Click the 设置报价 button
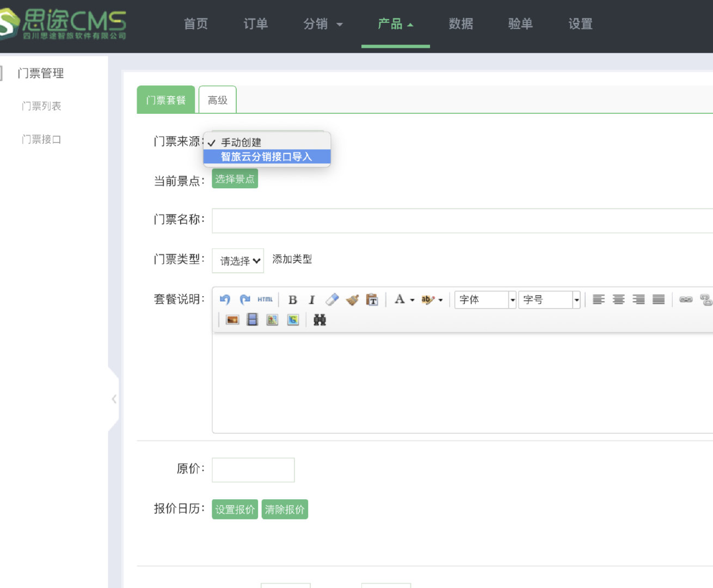 (235, 510)
